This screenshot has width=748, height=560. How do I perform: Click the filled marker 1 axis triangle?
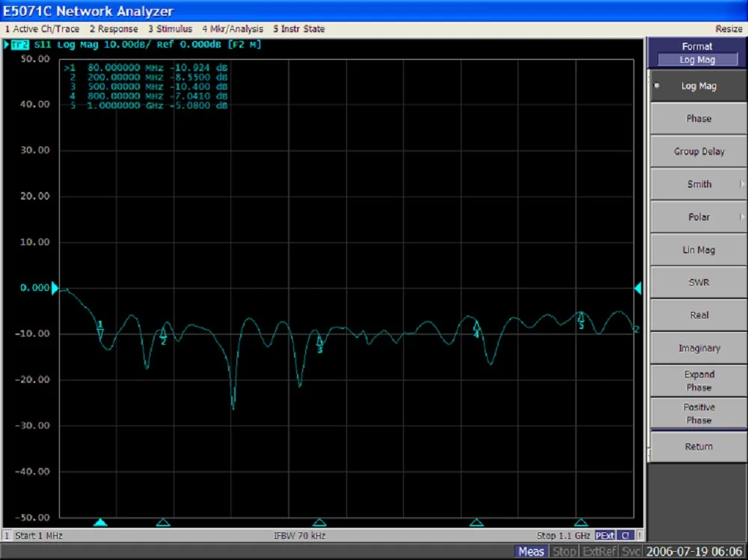[x=100, y=523]
